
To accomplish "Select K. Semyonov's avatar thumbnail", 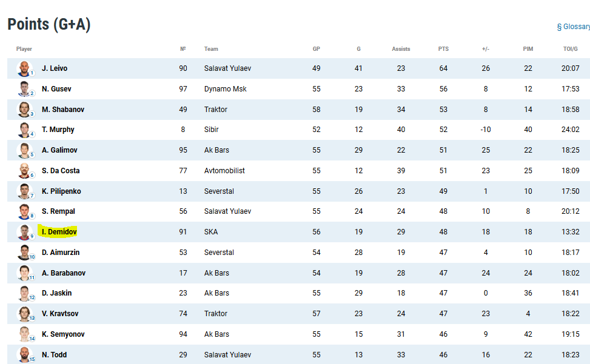I will coord(24,334).
